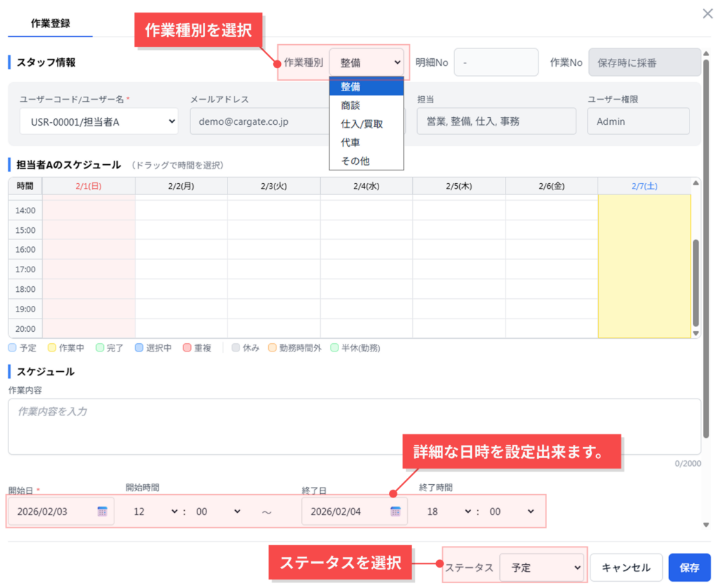Viewport: 719px width, 588px height.
Task: Select その他 in the work type list
Action: point(355,161)
